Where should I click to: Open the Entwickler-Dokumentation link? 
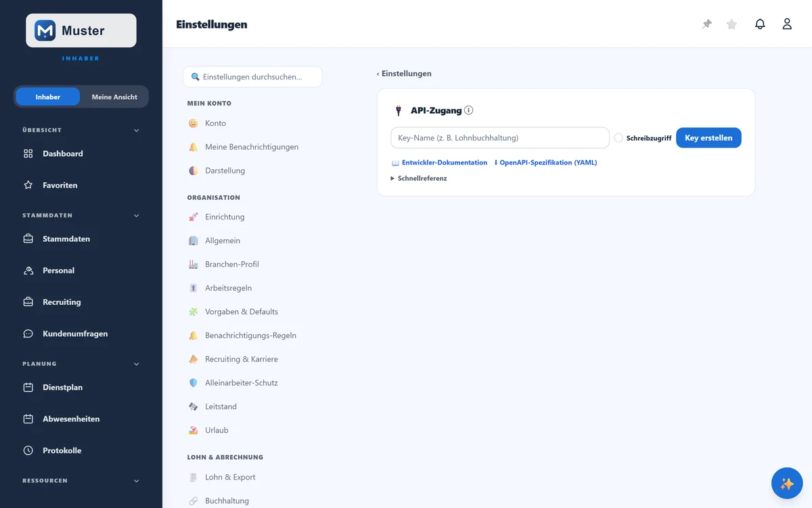(440, 163)
